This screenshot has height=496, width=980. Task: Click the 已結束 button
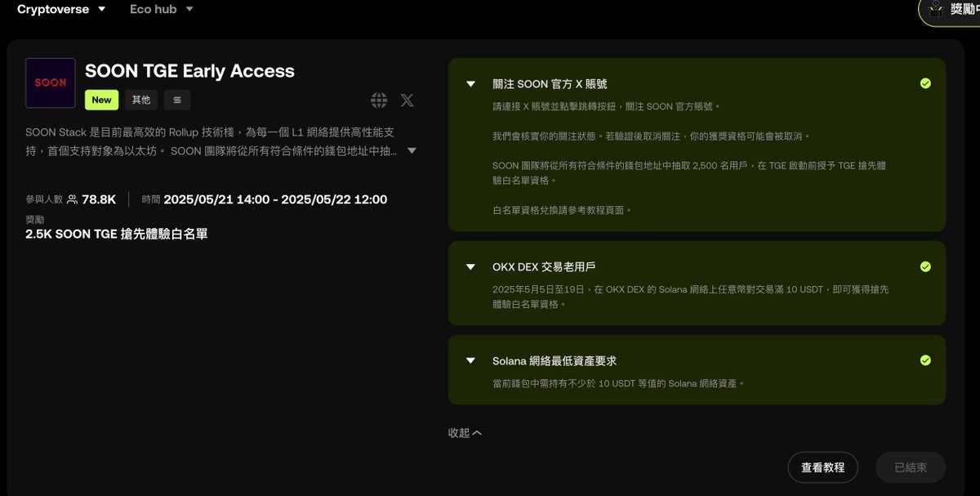[x=911, y=467]
